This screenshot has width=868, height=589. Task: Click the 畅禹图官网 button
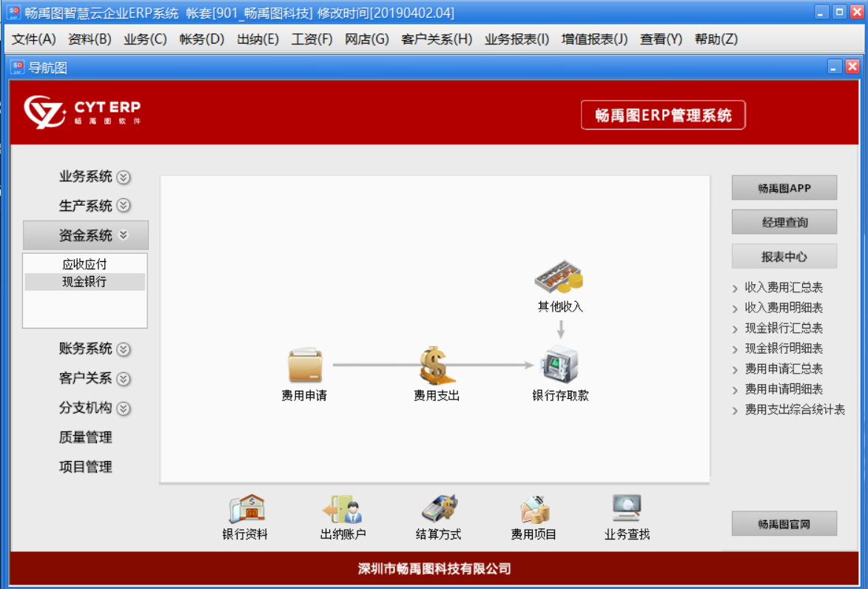[x=784, y=524]
